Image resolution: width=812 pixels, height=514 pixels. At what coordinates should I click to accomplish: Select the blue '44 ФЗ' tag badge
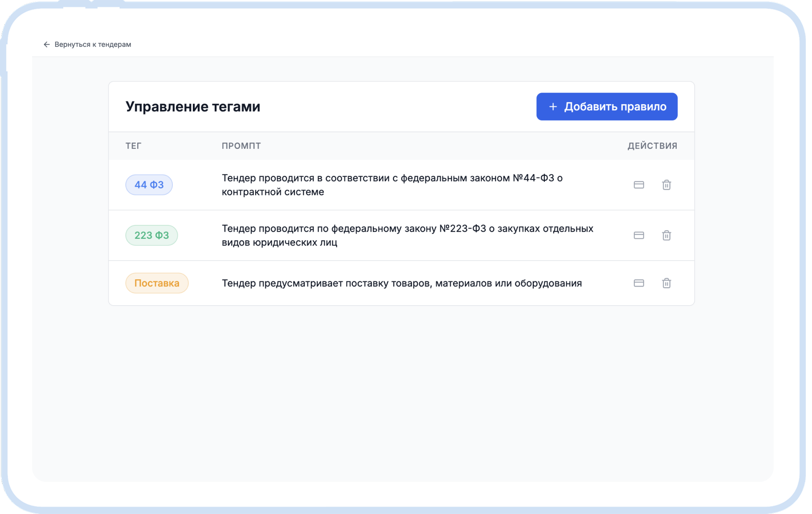pyautogui.click(x=149, y=185)
